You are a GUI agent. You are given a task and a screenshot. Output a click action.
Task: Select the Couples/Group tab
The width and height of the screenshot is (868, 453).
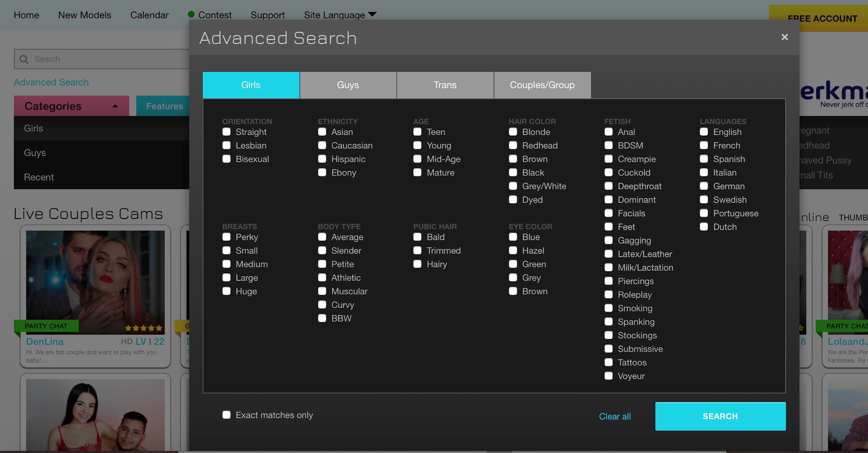point(542,85)
